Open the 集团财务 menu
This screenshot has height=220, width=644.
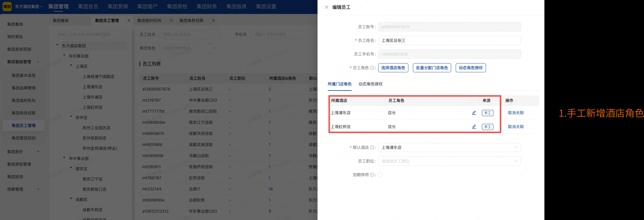pyautogui.click(x=207, y=7)
